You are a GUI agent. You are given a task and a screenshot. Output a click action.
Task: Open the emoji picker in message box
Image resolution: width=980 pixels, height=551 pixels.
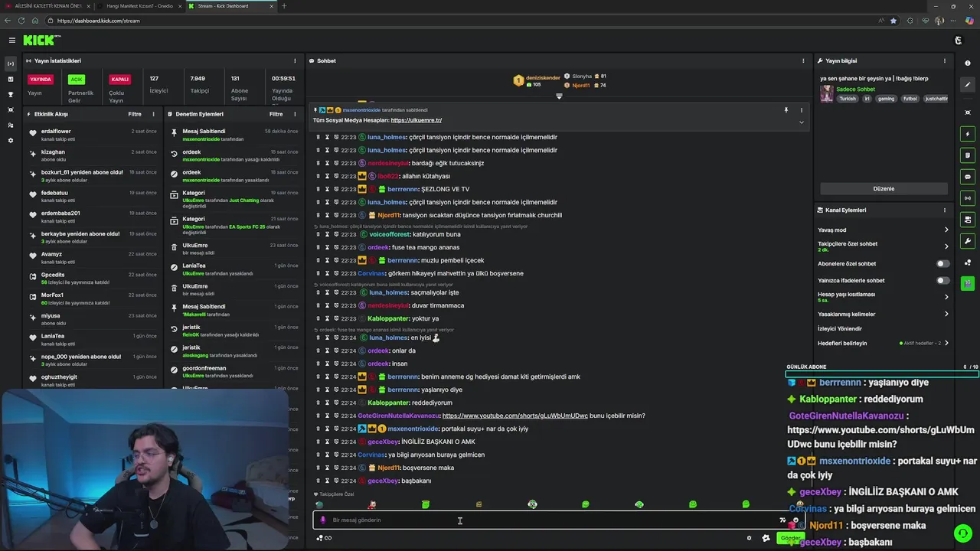point(795,520)
